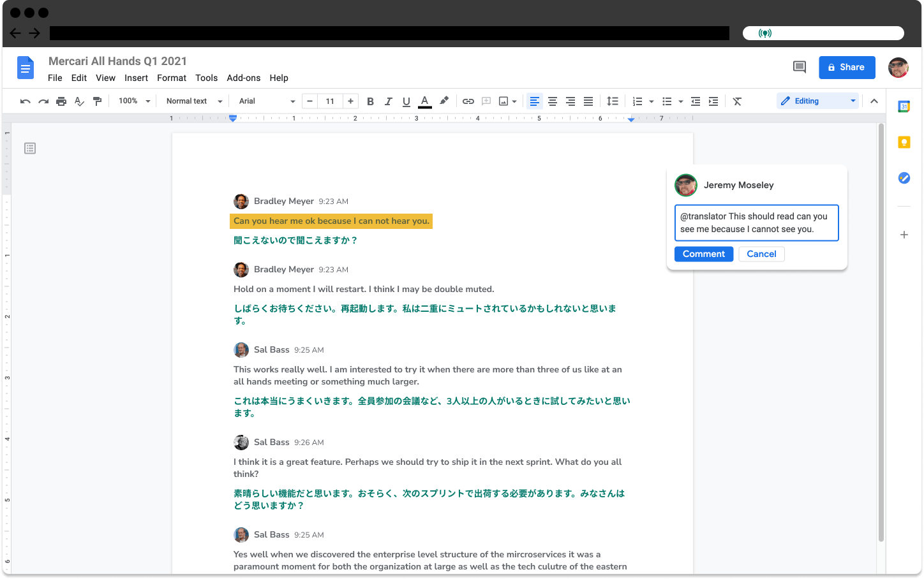Open the Editing mode dropdown
The width and height of the screenshot is (924, 579).
pos(817,101)
